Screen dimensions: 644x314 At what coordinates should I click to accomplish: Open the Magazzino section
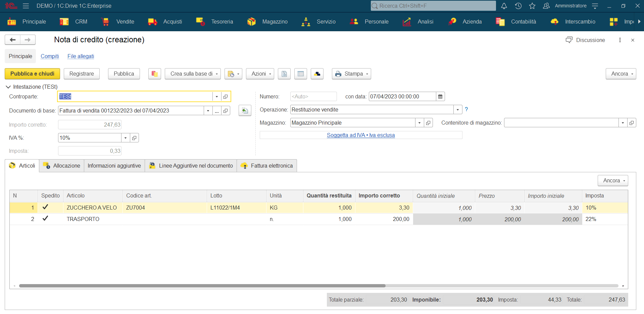[267, 22]
